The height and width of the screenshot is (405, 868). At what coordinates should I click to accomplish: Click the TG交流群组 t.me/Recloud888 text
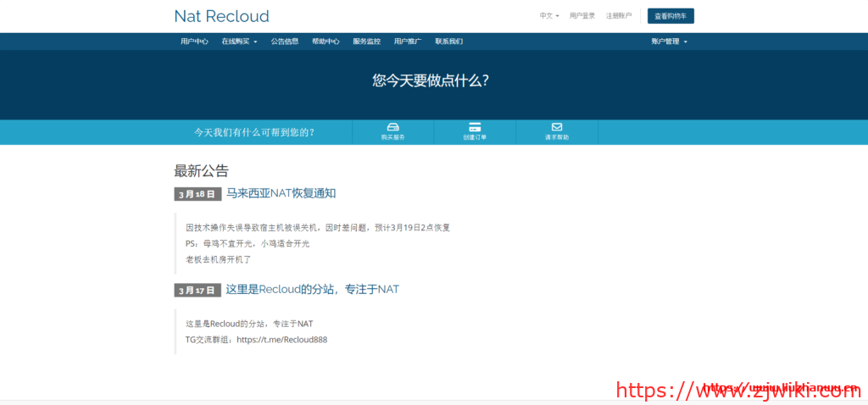pos(256,340)
